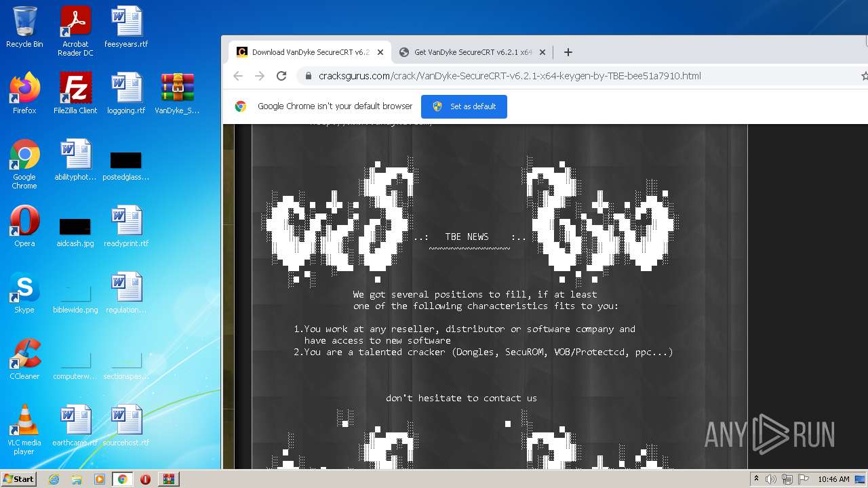The width and height of the screenshot is (868, 488).
Task: Switch to Download VanDyke SecureCRT tab
Action: tap(309, 52)
